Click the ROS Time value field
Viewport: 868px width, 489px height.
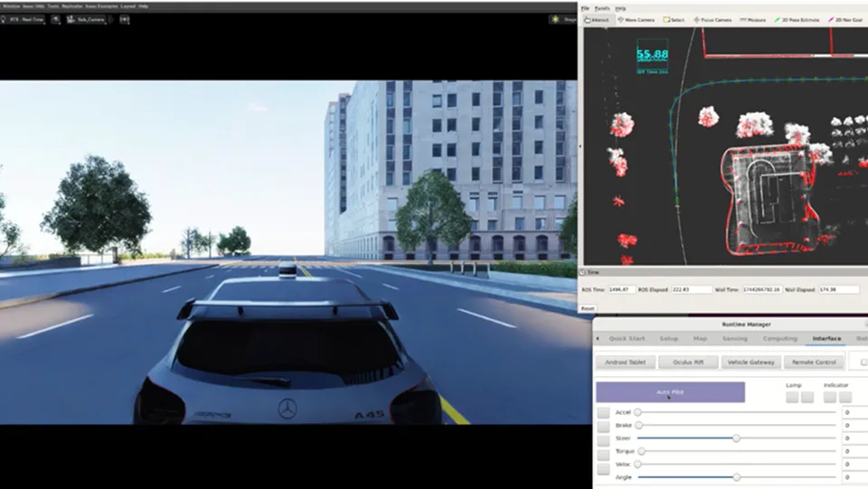[621, 289]
